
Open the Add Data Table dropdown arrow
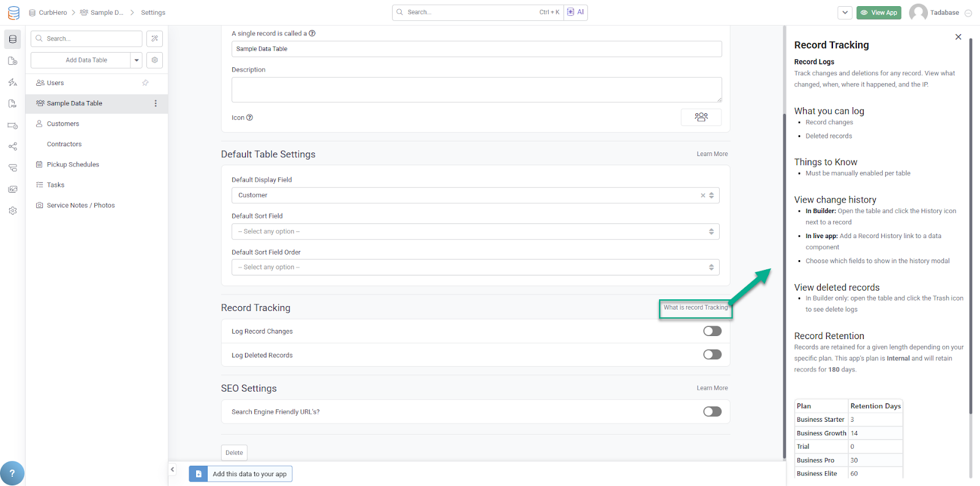tap(137, 60)
